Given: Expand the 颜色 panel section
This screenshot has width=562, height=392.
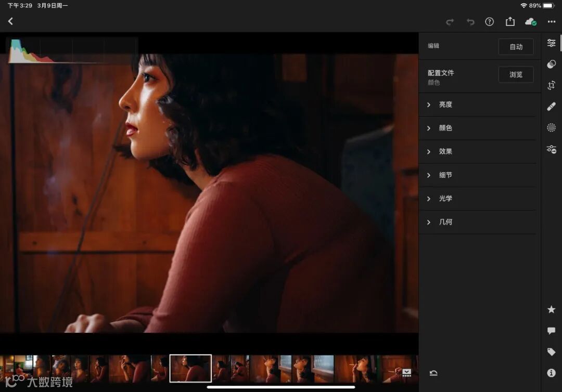Looking at the screenshot, I should [477, 128].
